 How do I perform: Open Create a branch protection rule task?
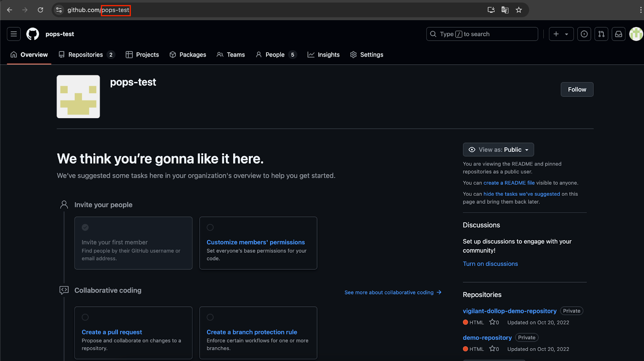[x=252, y=332]
